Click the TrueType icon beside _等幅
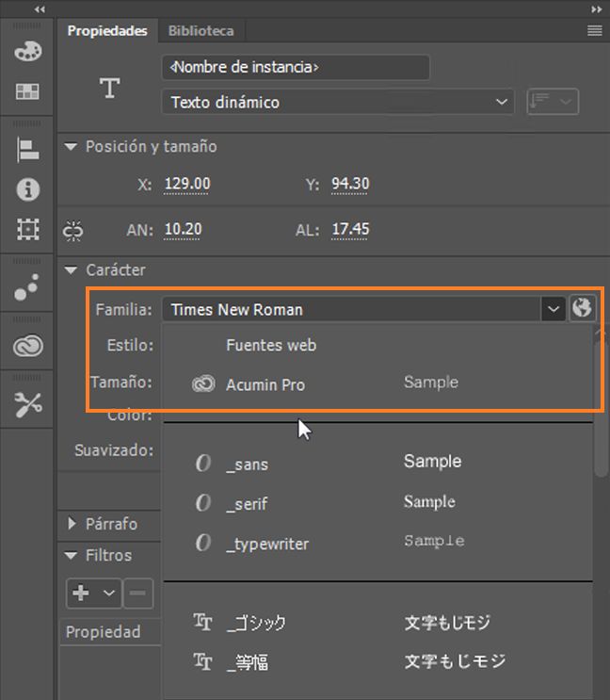Viewport: 610px width, 700px height. coord(203,661)
